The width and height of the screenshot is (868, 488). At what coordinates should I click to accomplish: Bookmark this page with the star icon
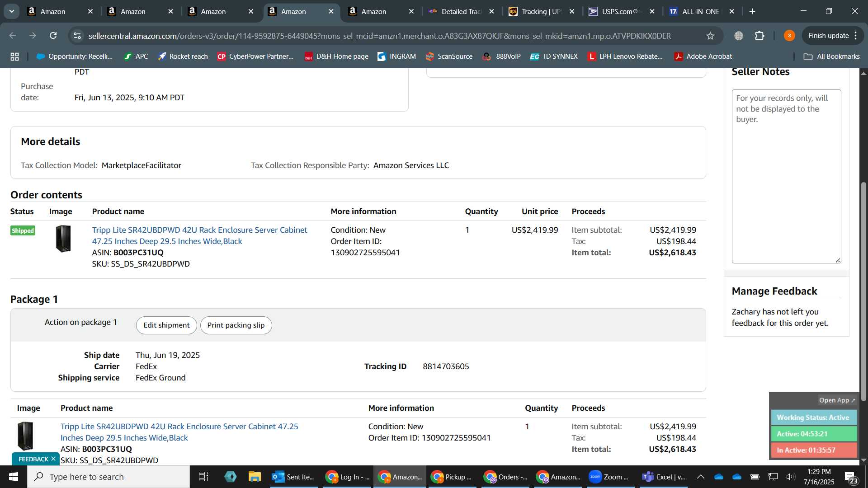click(710, 36)
